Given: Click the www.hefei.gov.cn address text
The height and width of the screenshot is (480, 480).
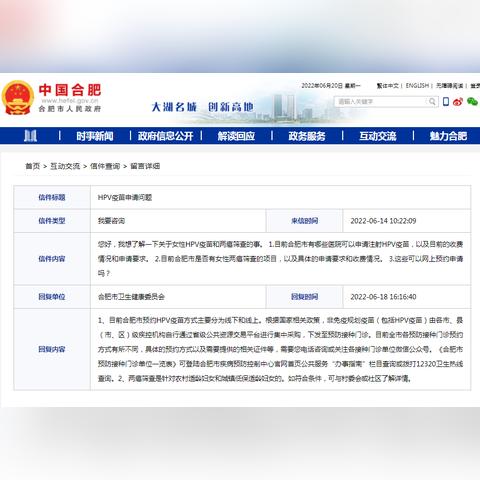Looking at the screenshot, I should 70,101.
